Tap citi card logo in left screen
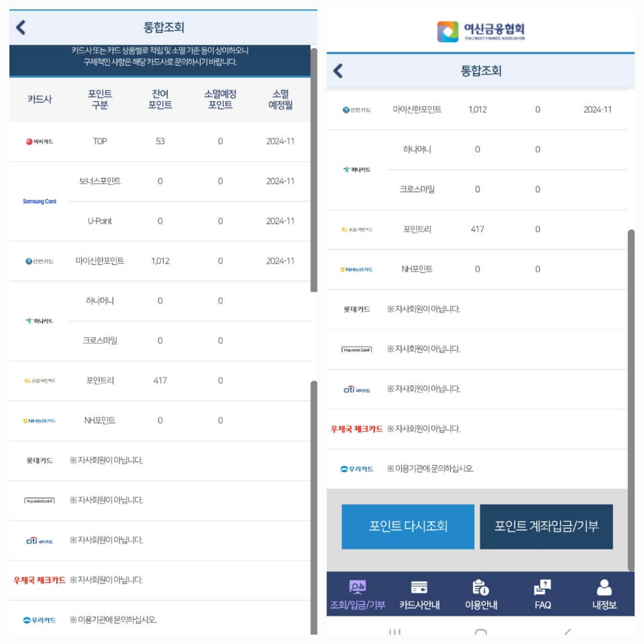 point(40,541)
